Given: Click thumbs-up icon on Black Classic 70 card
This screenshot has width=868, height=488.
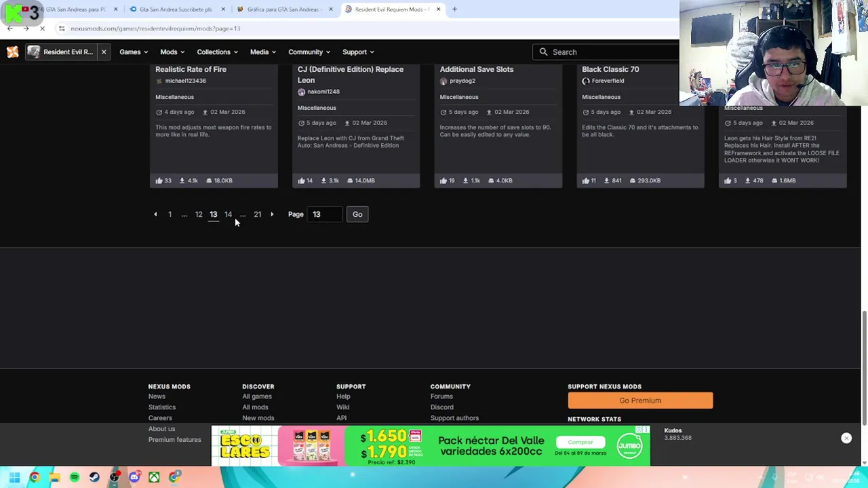Looking at the screenshot, I should point(585,180).
